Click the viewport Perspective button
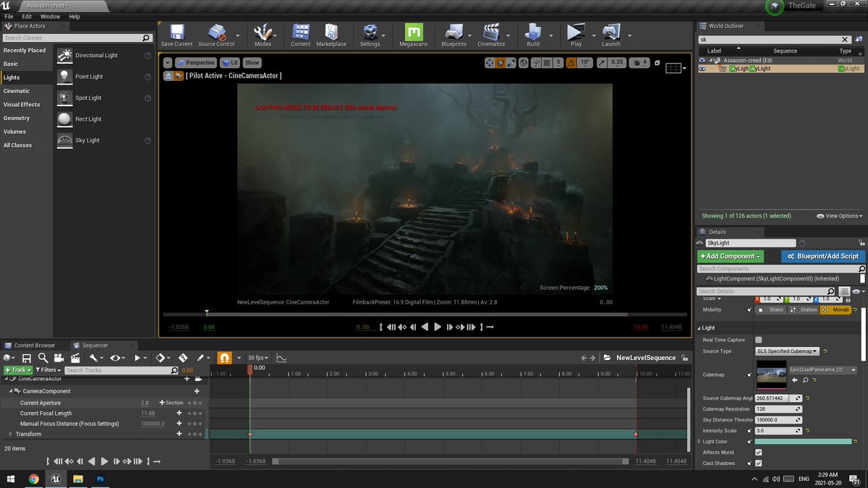The height and width of the screenshot is (488, 868). [x=196, y=63]
